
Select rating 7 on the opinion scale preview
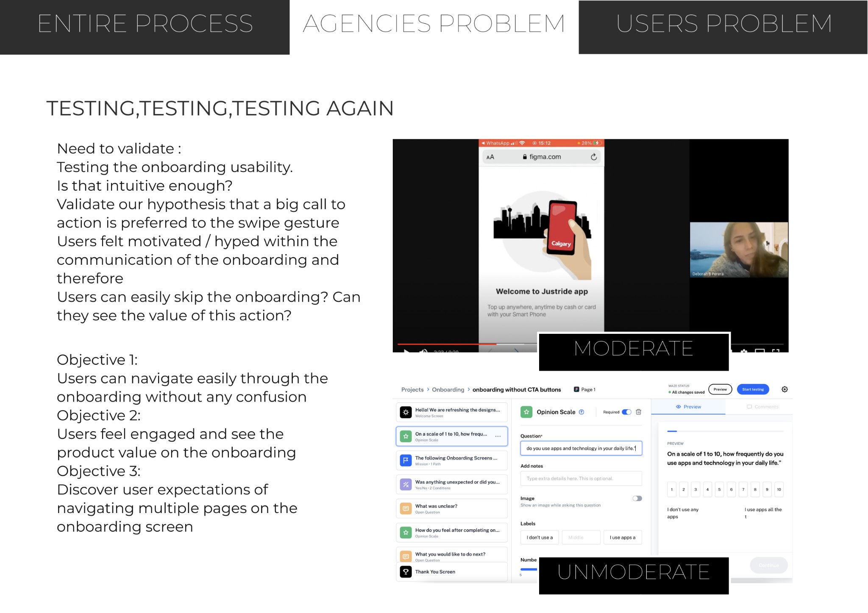743,489
